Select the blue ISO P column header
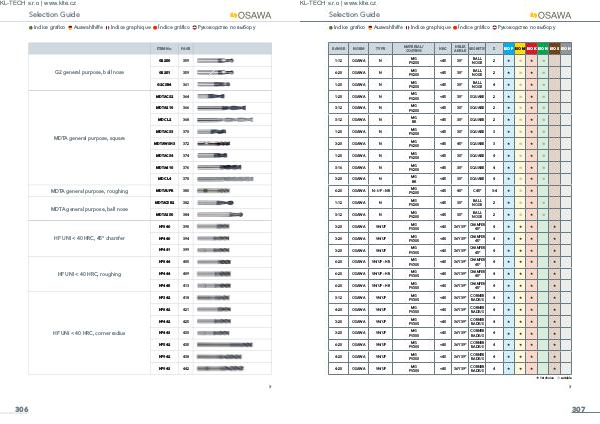Screen dimensions: 600x424 [508, 47]
